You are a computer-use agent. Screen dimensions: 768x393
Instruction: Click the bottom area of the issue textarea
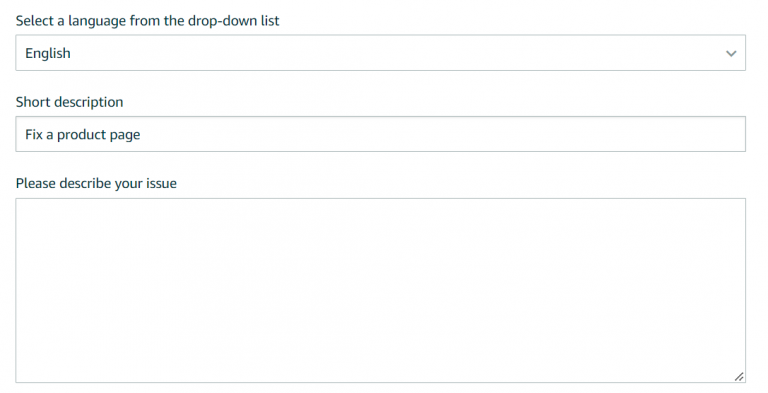click(x=381, y=368)
